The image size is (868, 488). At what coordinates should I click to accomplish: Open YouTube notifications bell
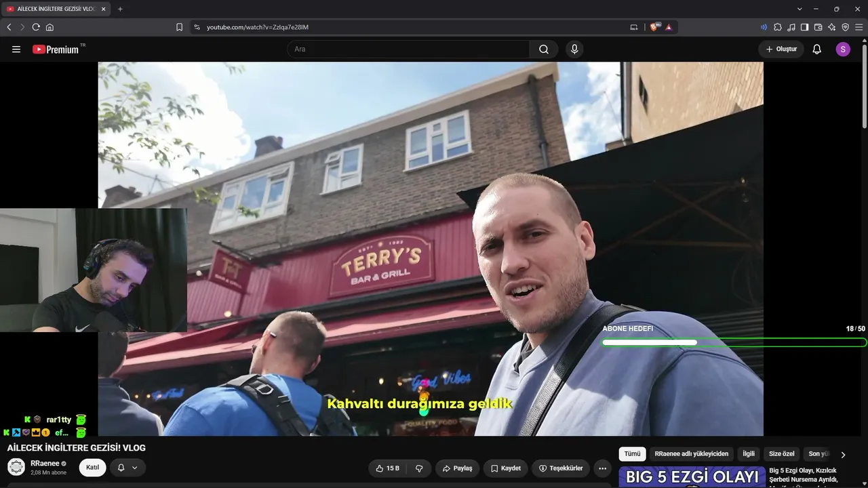point(817,49)
